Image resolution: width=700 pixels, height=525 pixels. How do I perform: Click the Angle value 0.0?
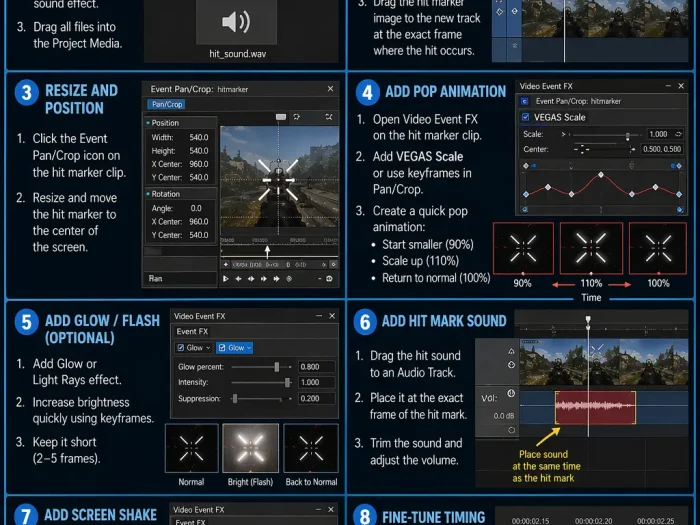click(196, 208)
